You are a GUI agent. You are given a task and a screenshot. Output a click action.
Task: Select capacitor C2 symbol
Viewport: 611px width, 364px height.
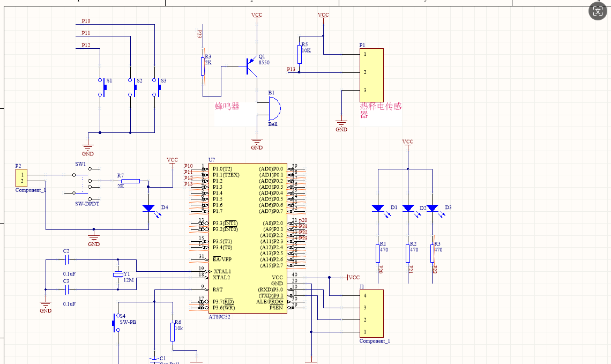coord(66,259)
